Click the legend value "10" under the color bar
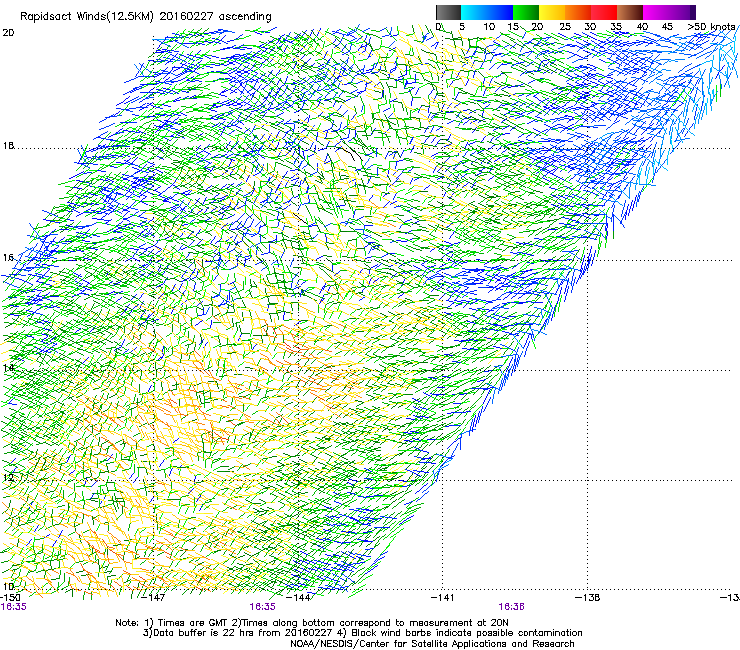The height and width of the screenshot is (650, 740). tap(489, 27)
